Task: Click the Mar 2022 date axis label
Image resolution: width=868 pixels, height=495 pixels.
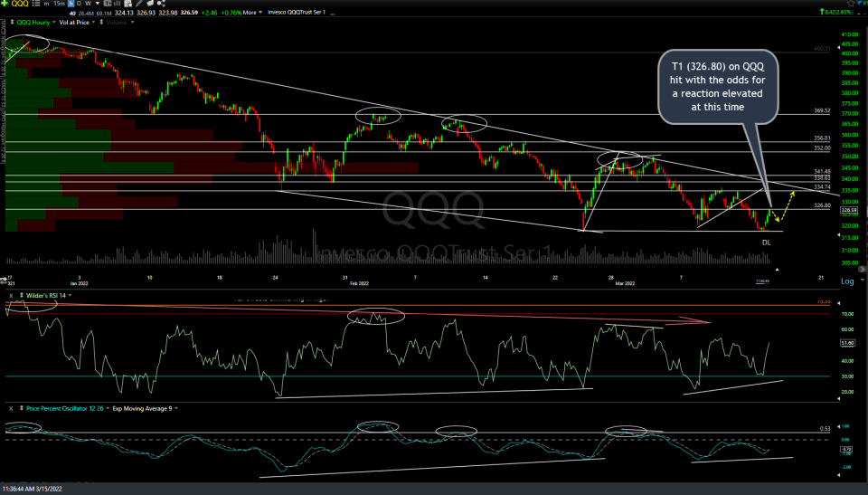Action: click(625, 283)
